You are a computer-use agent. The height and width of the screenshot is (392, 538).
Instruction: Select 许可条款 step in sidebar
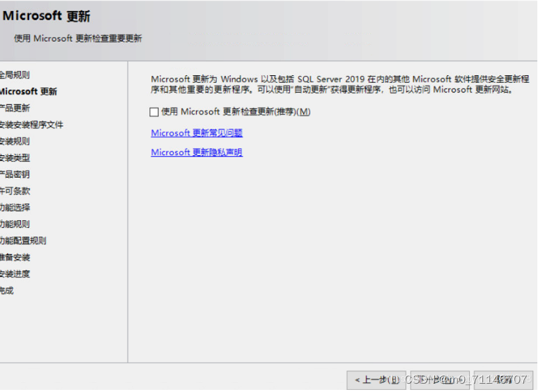click(15, 191)
